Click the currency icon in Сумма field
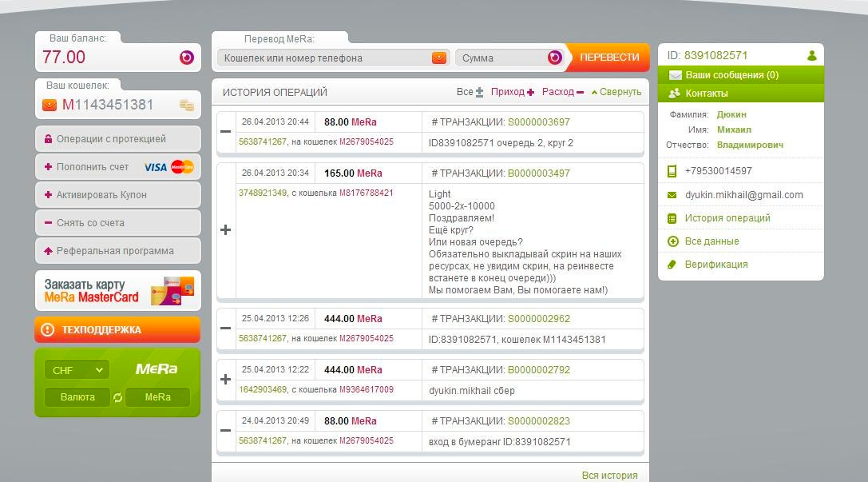The width and height of the screenshot is (868, 482). pos(555,58)
